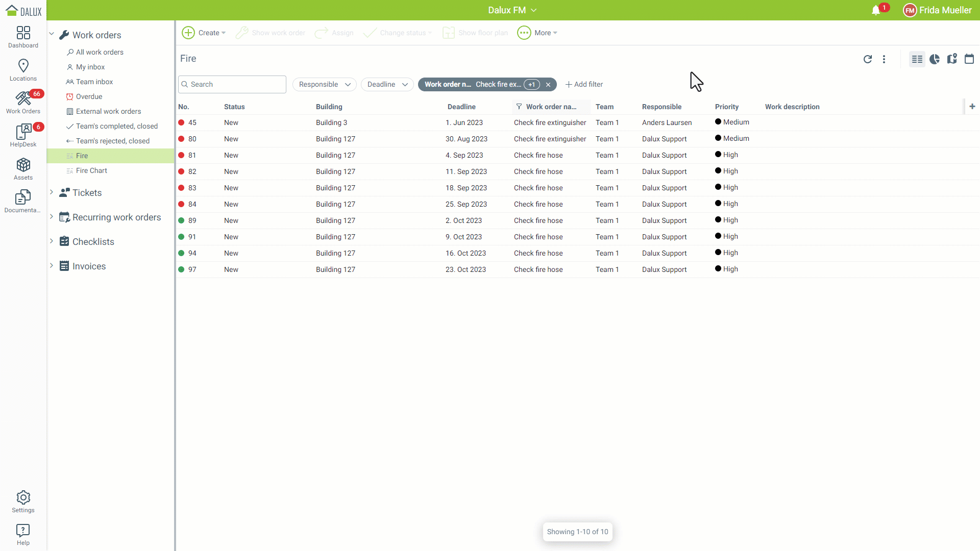Screen dimensions: 980x551
Task: Switch to calendar view icon
Action: click(x=969, y=59)
